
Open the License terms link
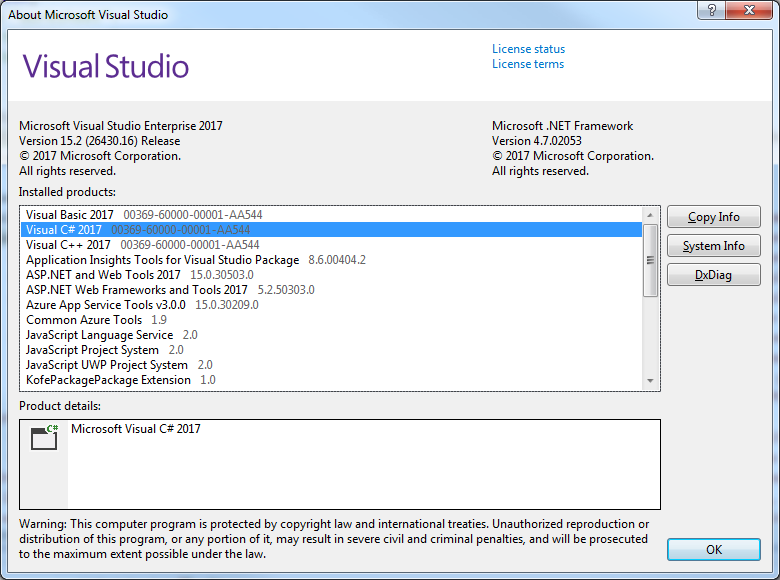(x=528, y=64)
